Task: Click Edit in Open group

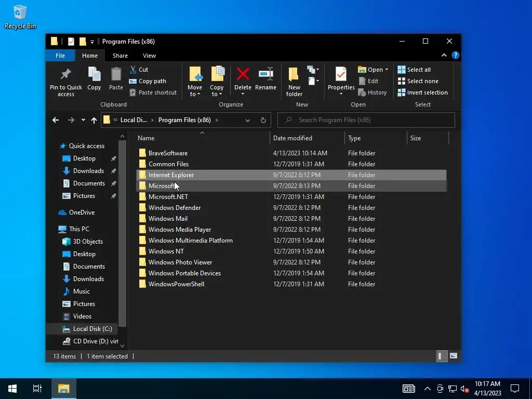Action: 368,81
